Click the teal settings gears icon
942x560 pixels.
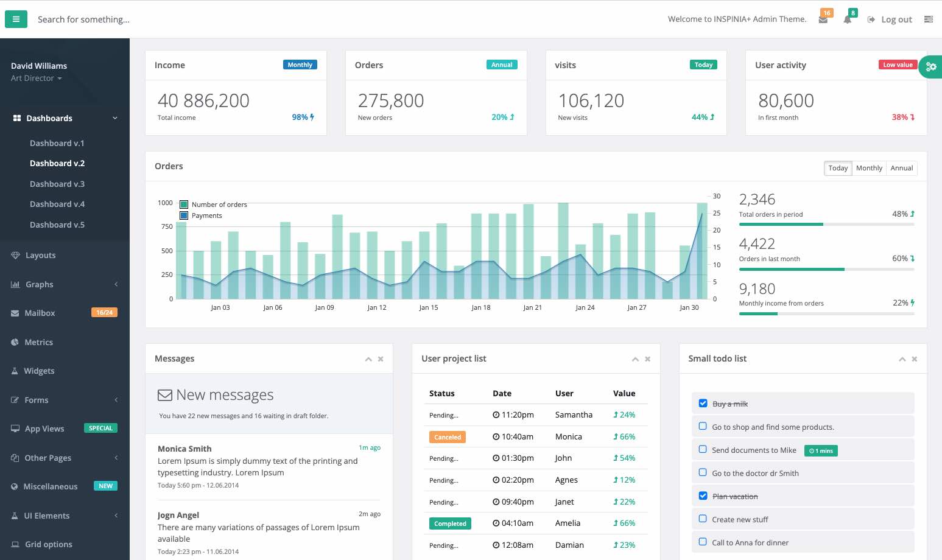click(930, 66)
